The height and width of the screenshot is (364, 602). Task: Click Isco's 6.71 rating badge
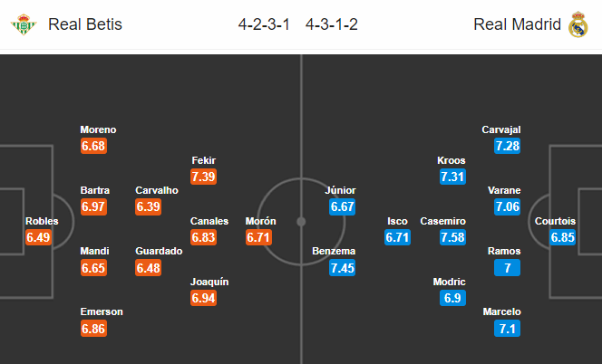click(397, 237)
